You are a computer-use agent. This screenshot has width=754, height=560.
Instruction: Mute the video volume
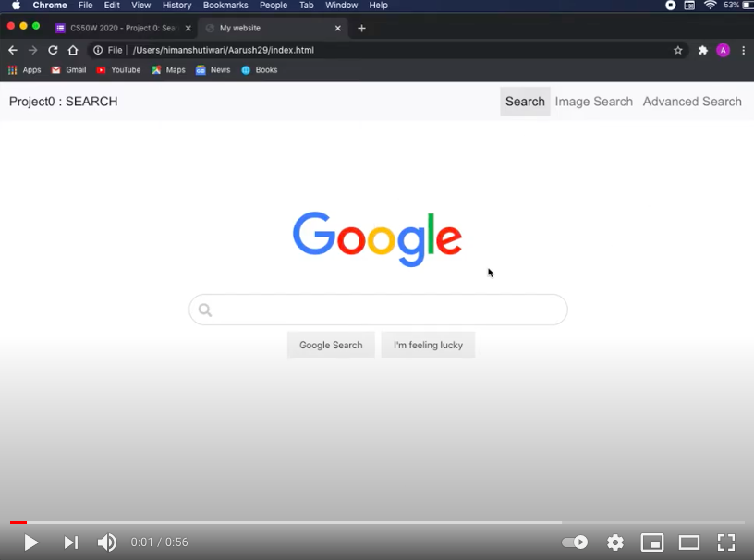click(106, 542)
